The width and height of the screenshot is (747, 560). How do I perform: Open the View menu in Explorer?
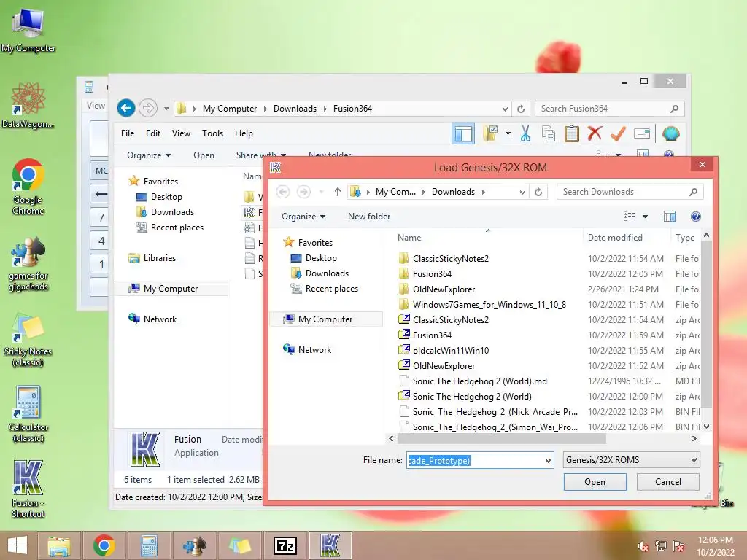pyautogui.click(x=181, y=133)
